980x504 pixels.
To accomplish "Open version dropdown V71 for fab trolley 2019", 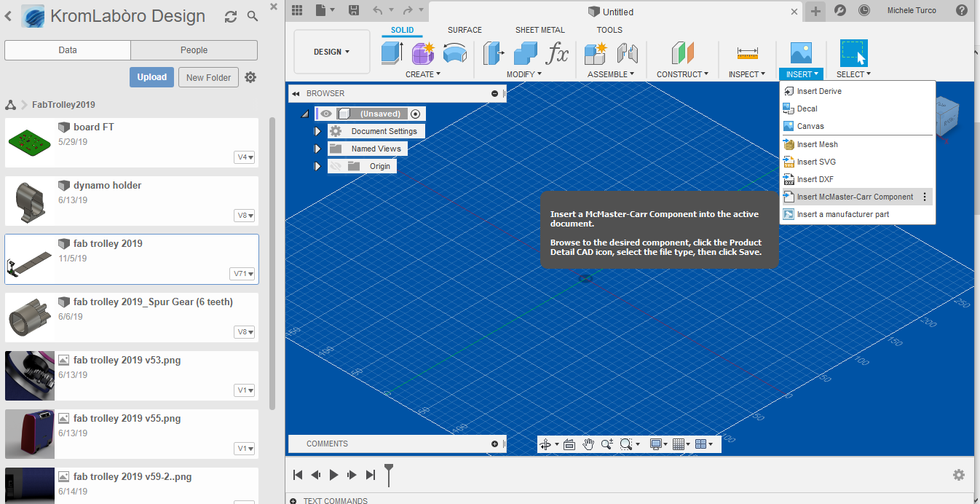I will (x=244, y=274).
